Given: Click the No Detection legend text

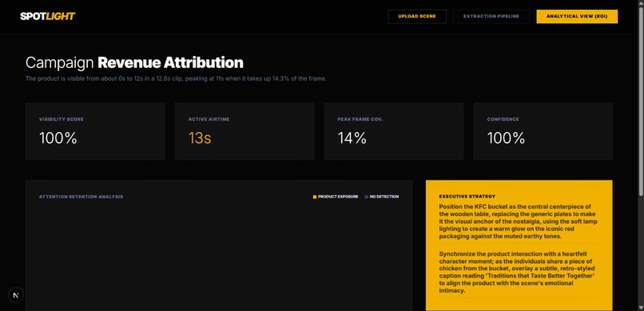Looking at the screenshot, I should pyautogui.click(x=384, y=197).
